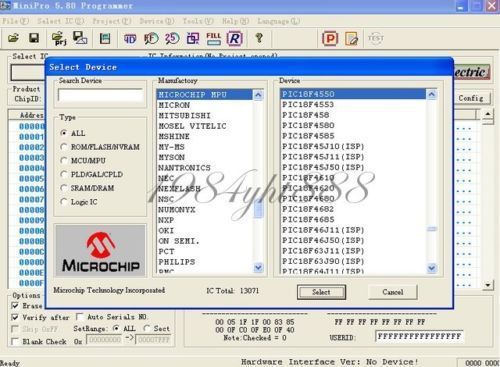The width and height of the screenshot is (500, 367).
Task: Open the Device menu
Action: pyautogui.click(x=157, y=21)
